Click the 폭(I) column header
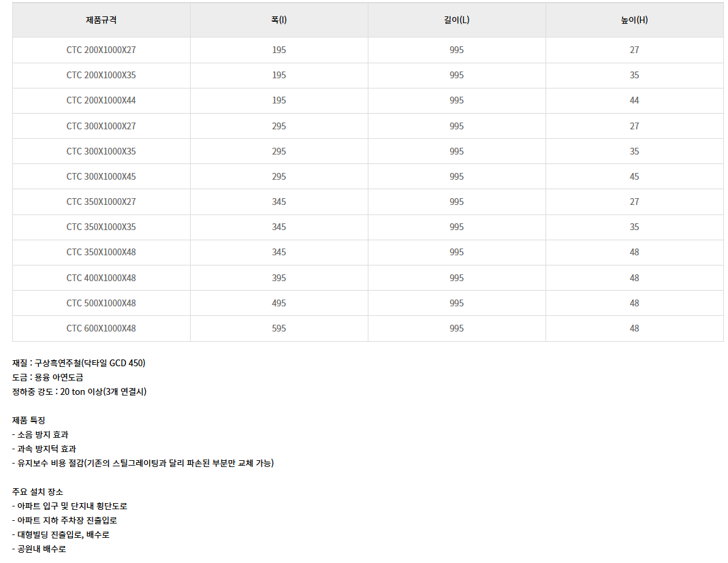 tap(279, 20)
